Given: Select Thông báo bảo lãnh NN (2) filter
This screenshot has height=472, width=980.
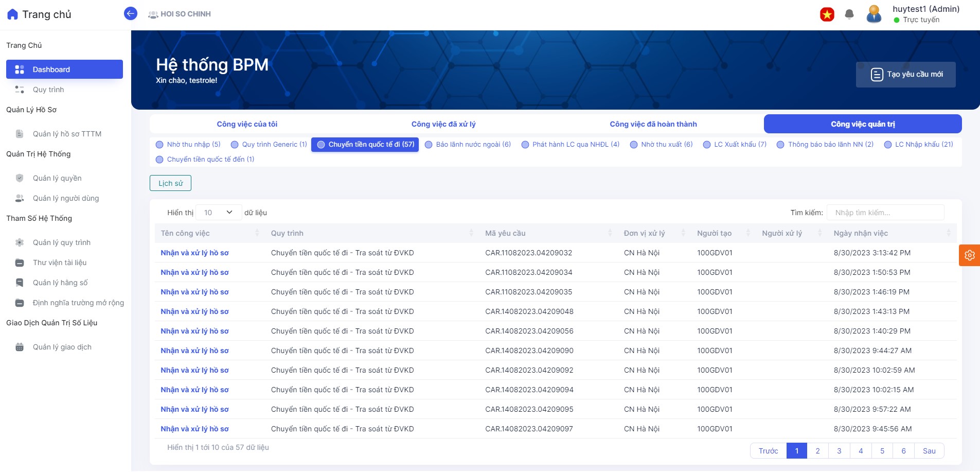Looking at the screenshot, I should click(825, 145).
